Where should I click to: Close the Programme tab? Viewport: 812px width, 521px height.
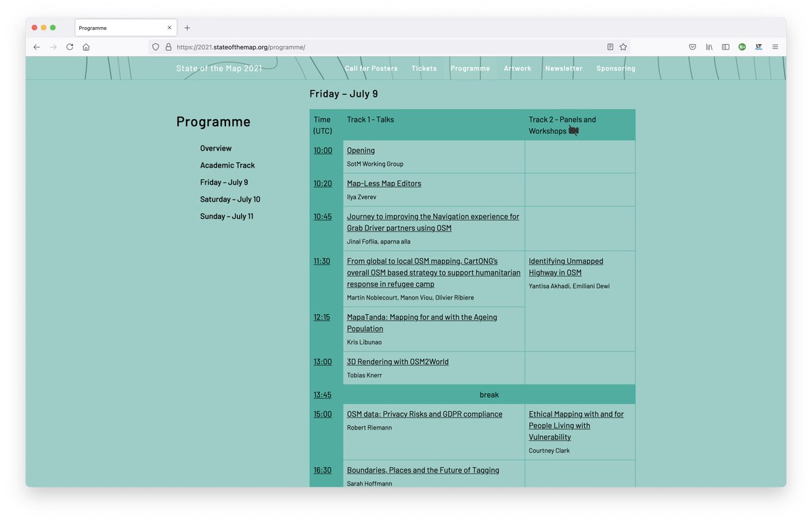(169, 28)
